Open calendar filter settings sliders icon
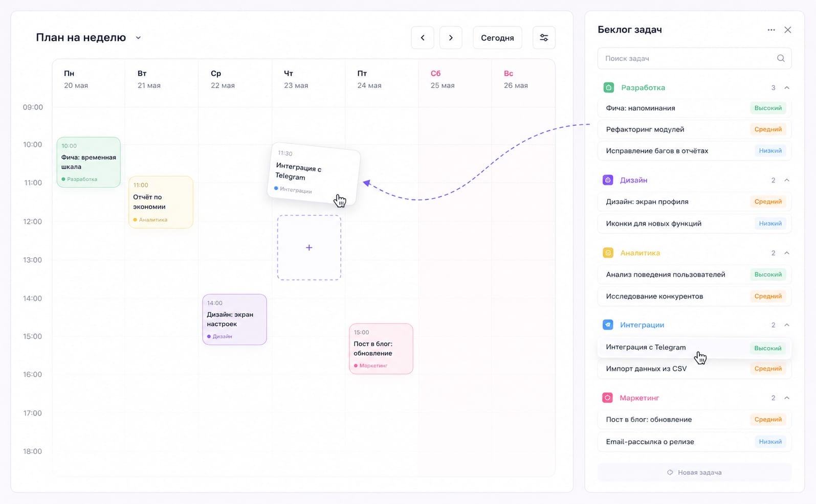This screenshot has width=816, height=504. (544, 38)
